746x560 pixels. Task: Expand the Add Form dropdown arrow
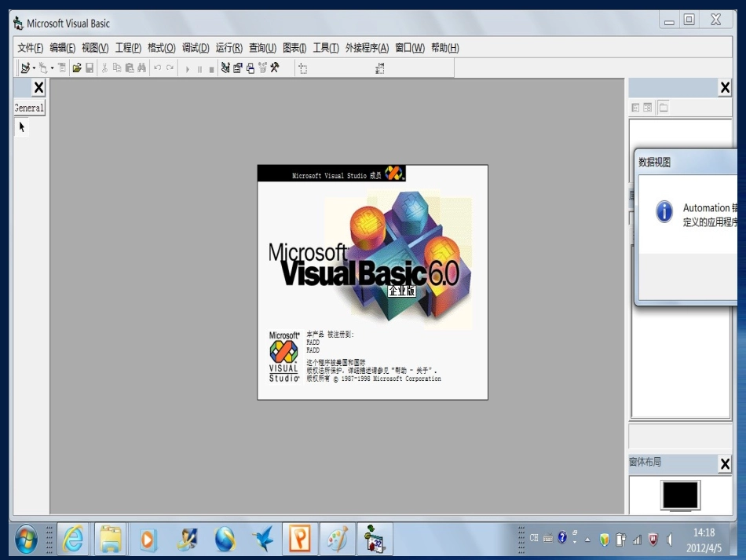point(53,68)
